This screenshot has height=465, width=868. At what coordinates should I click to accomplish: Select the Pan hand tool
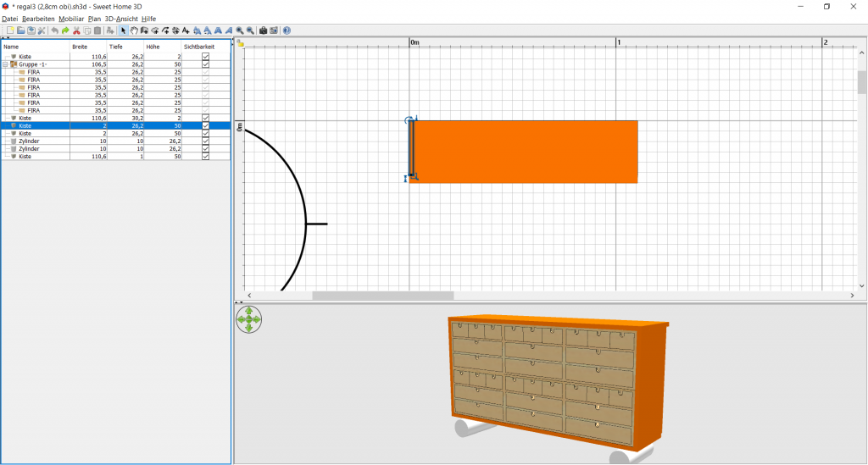click(134, 30)
